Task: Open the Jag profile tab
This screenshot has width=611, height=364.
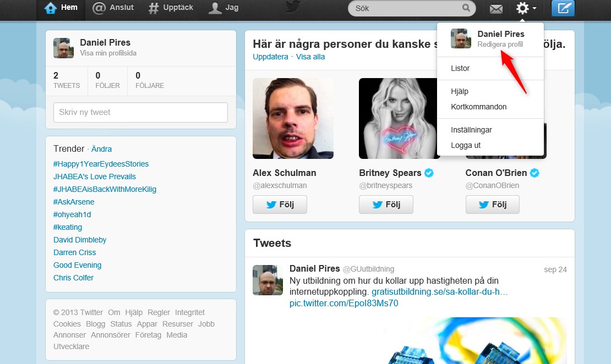Action: point(223,7)
